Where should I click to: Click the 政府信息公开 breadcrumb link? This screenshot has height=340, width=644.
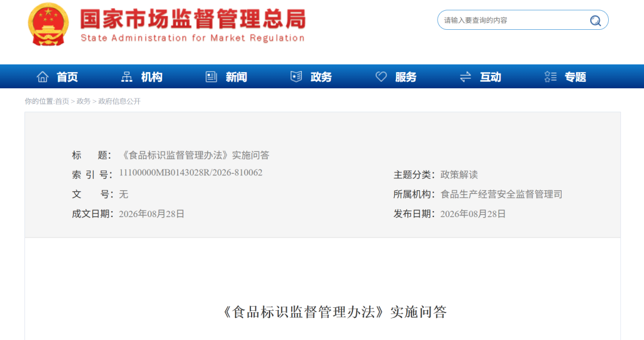[x=119, y=101]
